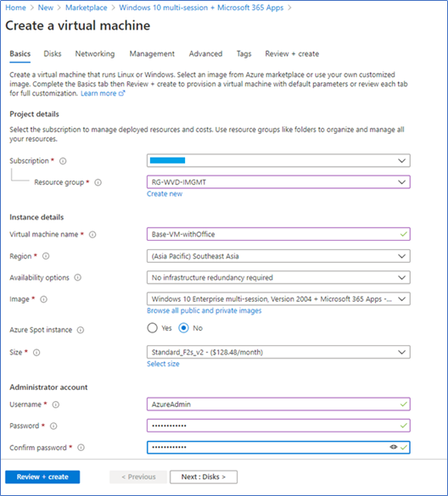Open the Image selection dropdown

click(278, 299)
